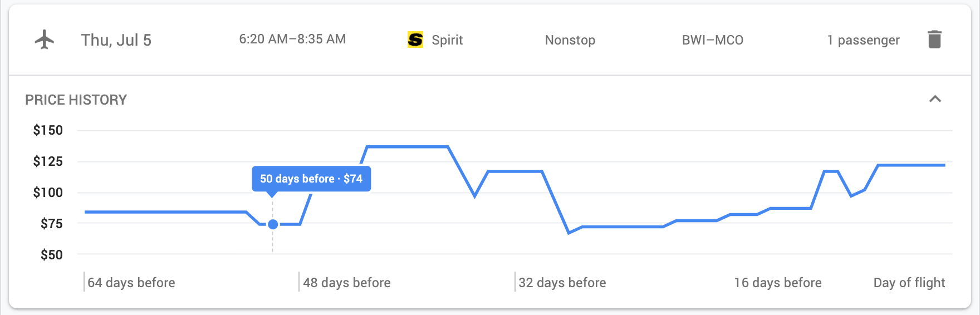
Task: Click the $150 price axis label
Action: point(48,130)
